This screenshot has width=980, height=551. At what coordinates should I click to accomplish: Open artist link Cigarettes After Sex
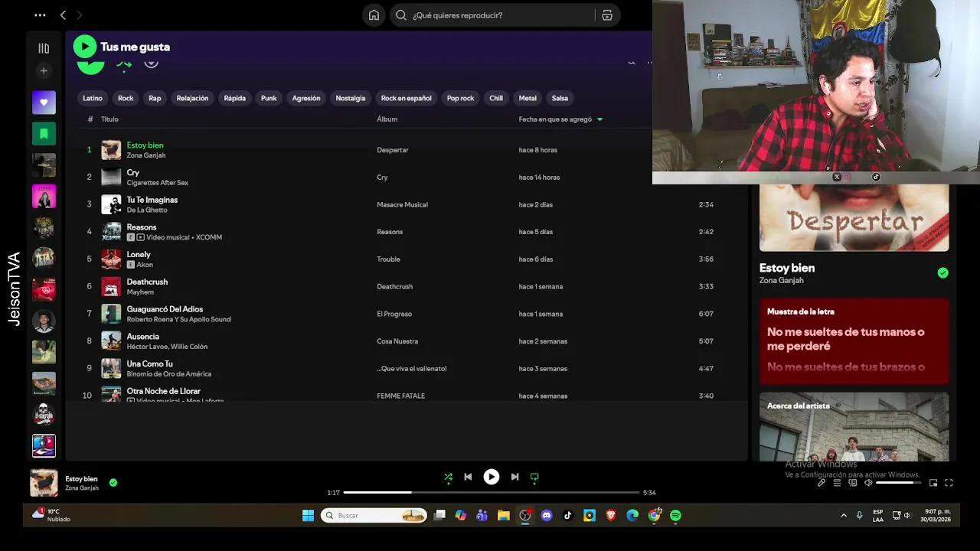tap(157, 183)
